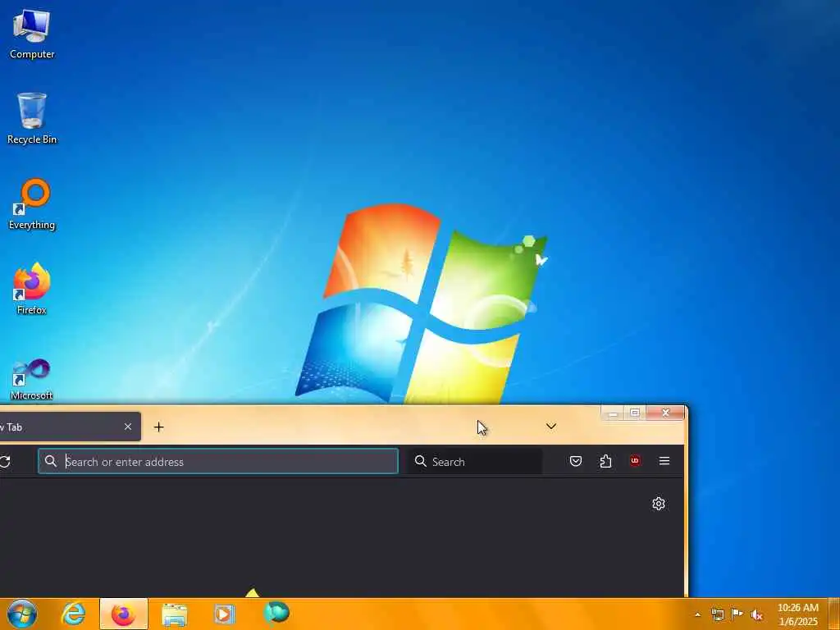Open Windows Media Player from taskbar

(225, 614)
